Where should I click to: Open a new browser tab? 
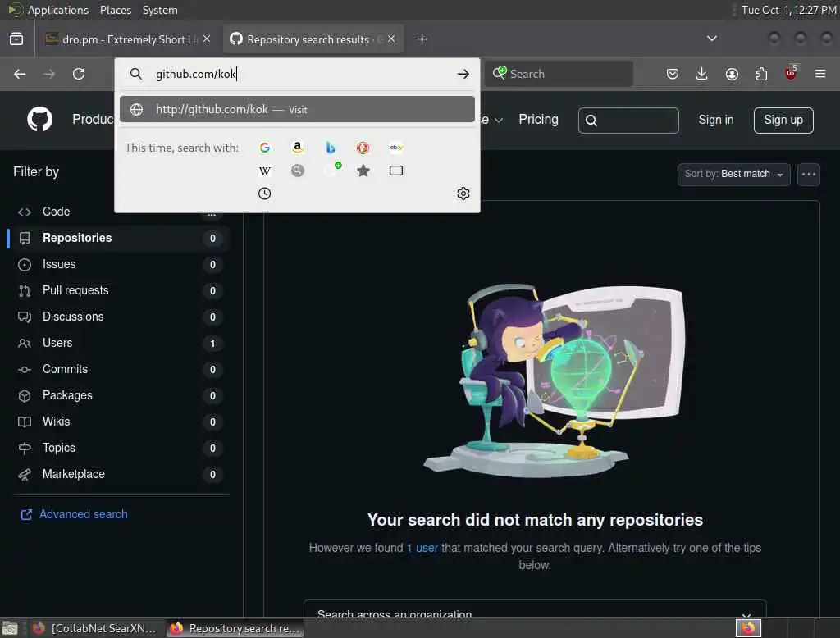422,39
